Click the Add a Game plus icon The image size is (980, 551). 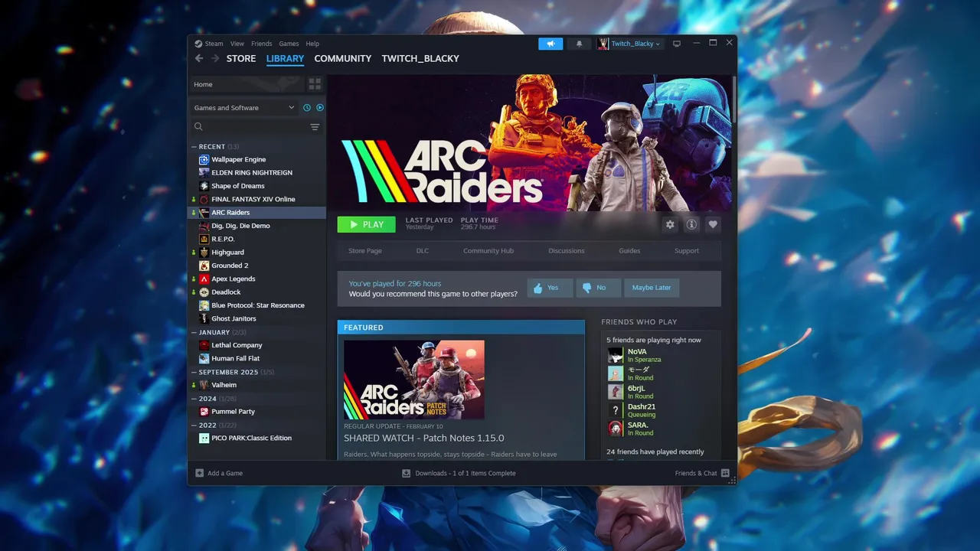pyautogui.click(x=200, y=473)
